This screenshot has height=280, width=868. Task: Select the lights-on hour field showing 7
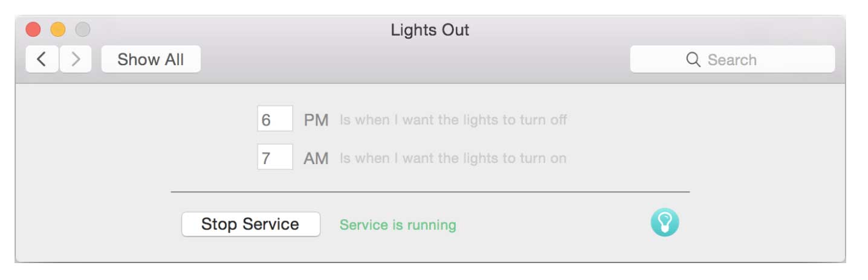[275, 157]
